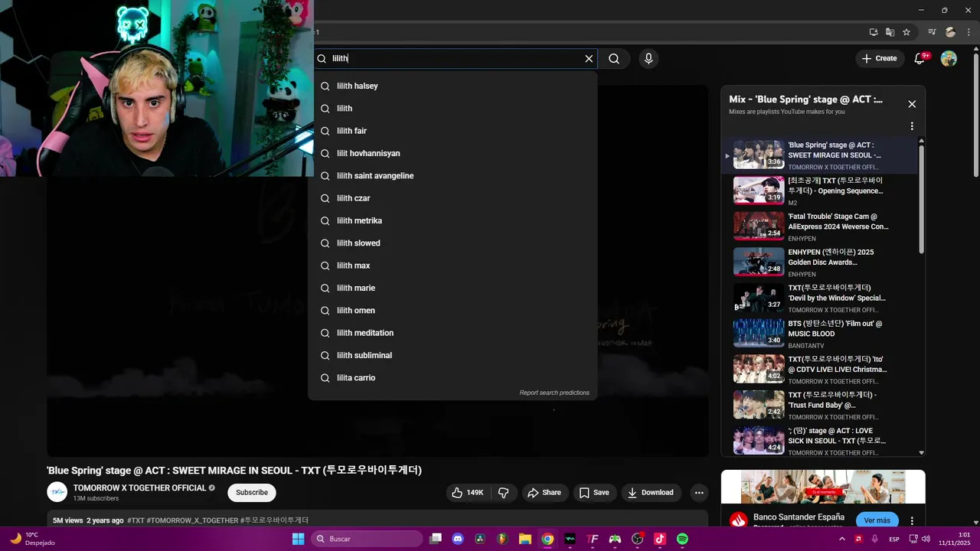Click taskbar Buscar search box
Image resolution: width=980 pixels, height=551 pixels.
(367, 539)
